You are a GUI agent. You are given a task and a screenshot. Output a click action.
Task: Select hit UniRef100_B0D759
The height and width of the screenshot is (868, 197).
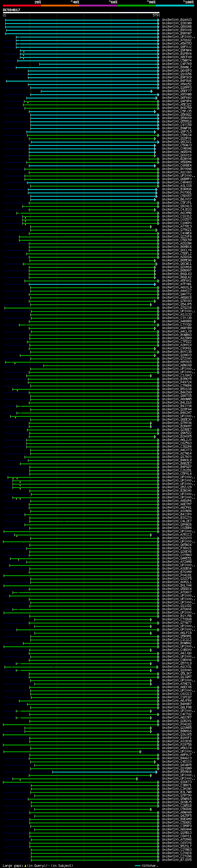click(x=176, y=108)
